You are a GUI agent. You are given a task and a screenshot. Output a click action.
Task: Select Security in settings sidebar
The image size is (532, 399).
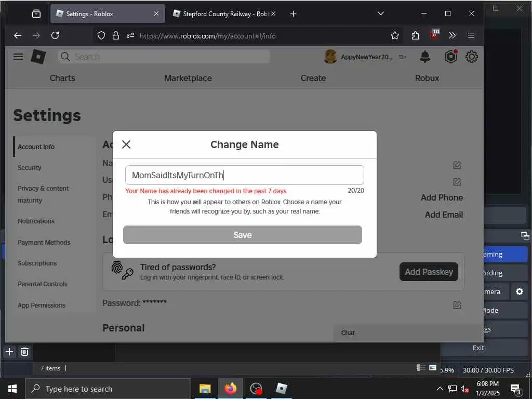point(30,168)
